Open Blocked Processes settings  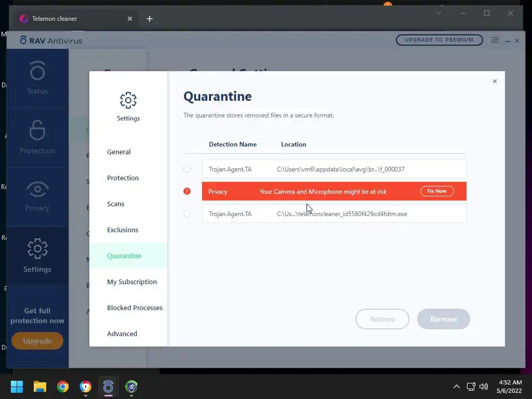click(x=135, y=308)
